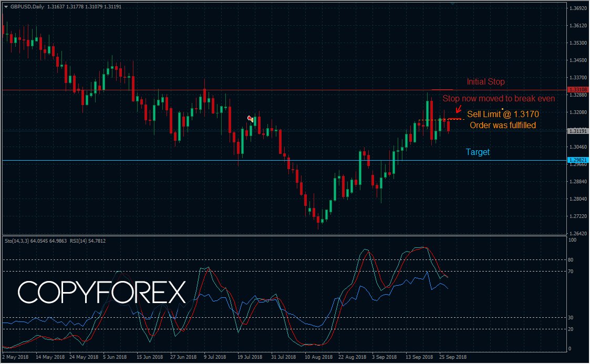Screen dimensions: 590x364
Task: Click the Sell Limit @ 1.3170 annotation
Action: point(503,114)
